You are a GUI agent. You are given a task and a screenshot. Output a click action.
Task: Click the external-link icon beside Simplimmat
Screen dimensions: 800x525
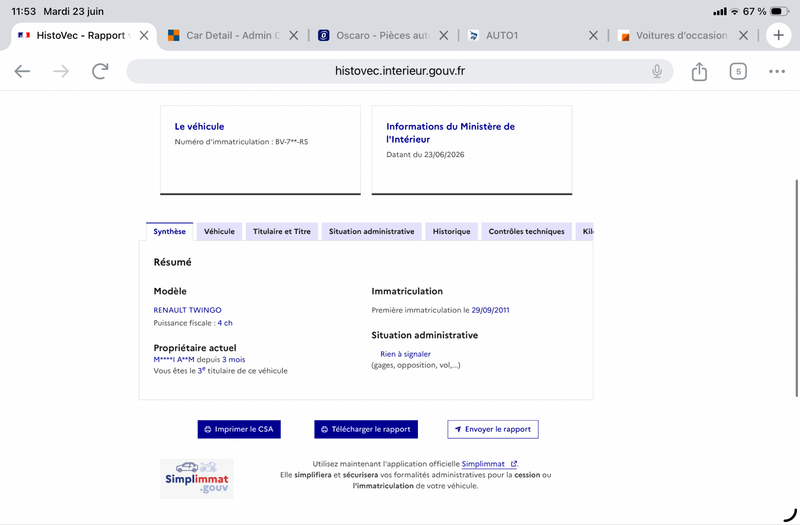pyautogui.click(x=514, y=464)
